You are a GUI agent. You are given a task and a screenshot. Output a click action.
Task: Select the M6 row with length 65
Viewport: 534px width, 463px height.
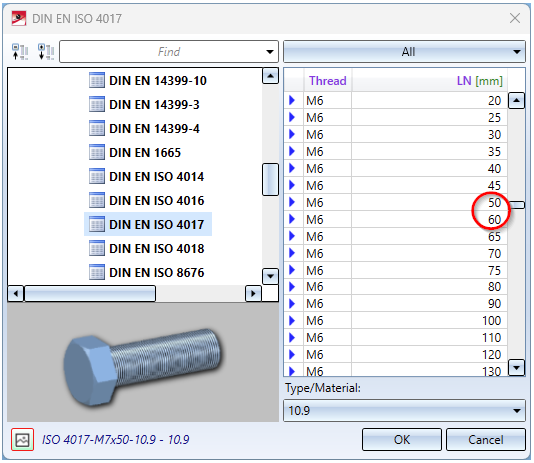point(395,237)
